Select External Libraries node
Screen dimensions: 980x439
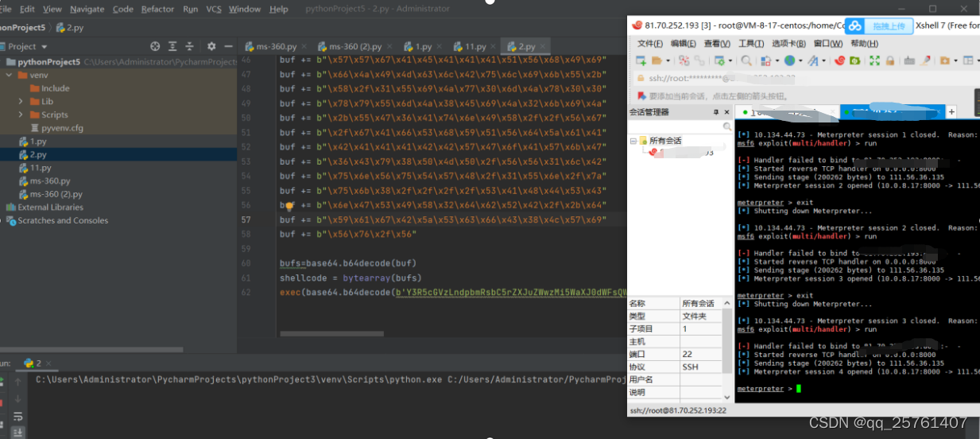(x=50, y=208)
